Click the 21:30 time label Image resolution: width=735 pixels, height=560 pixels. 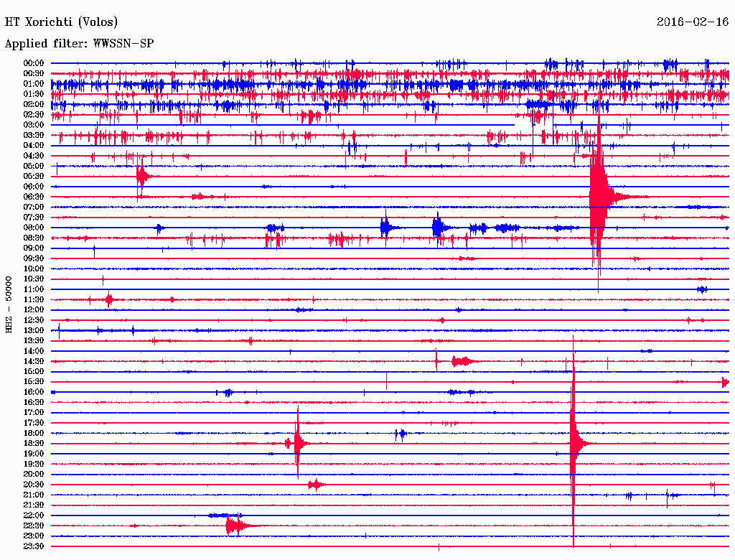pos(34,505)
